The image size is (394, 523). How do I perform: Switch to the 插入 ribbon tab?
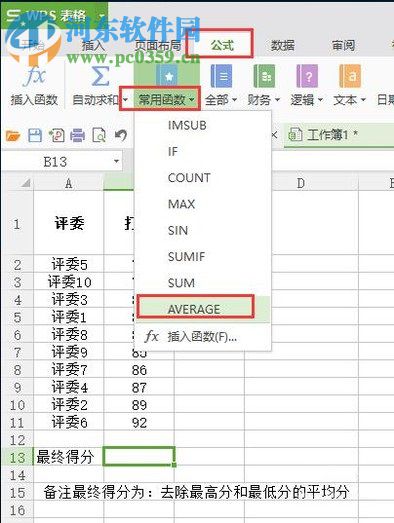pos(93,46)
